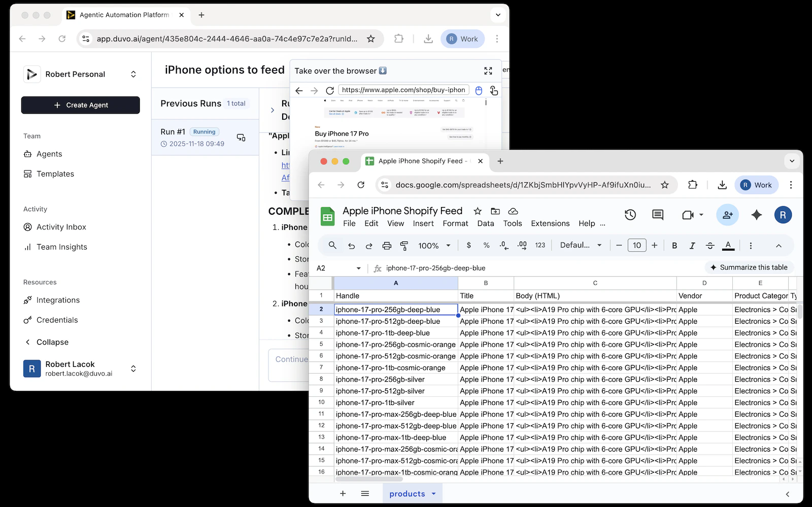The image size is (812, 507).
Task: Open the text color picker in Sheets
Action: coord(728,246)
